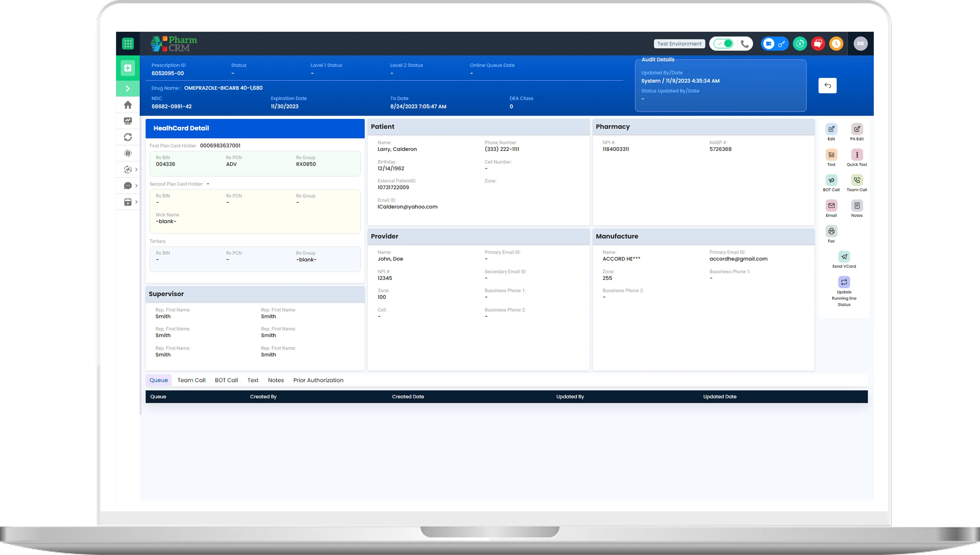This screenshot has height=555, width=980.
Task: Expand the calendar sidebar item chevron
Action: (136, 202)
